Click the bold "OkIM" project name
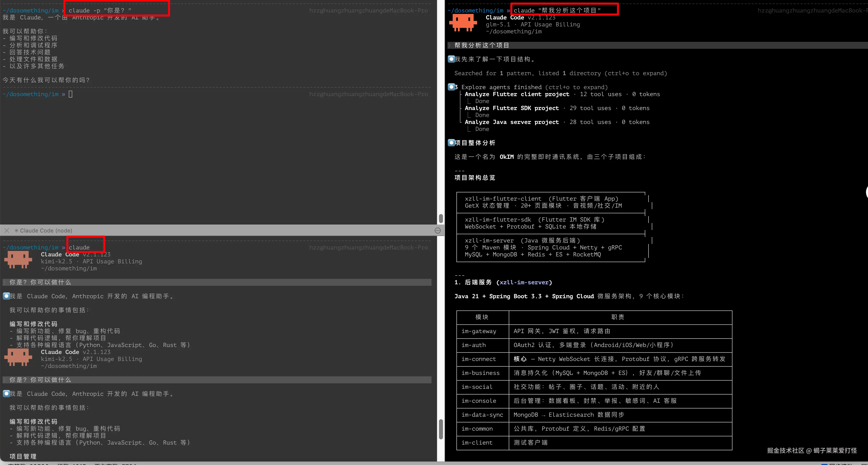Image resolution: width=868 pixels, height=465 pixels. (506, 157)
